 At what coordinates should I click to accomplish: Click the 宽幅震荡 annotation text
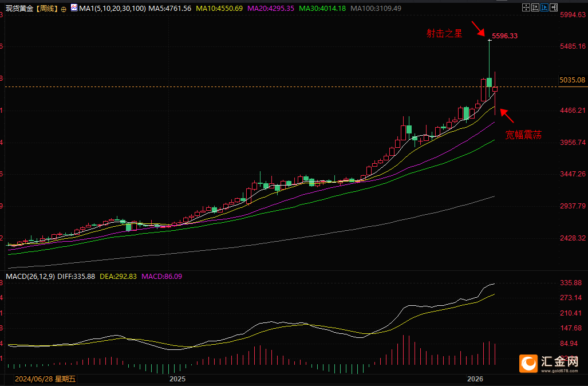pos(523,135)
